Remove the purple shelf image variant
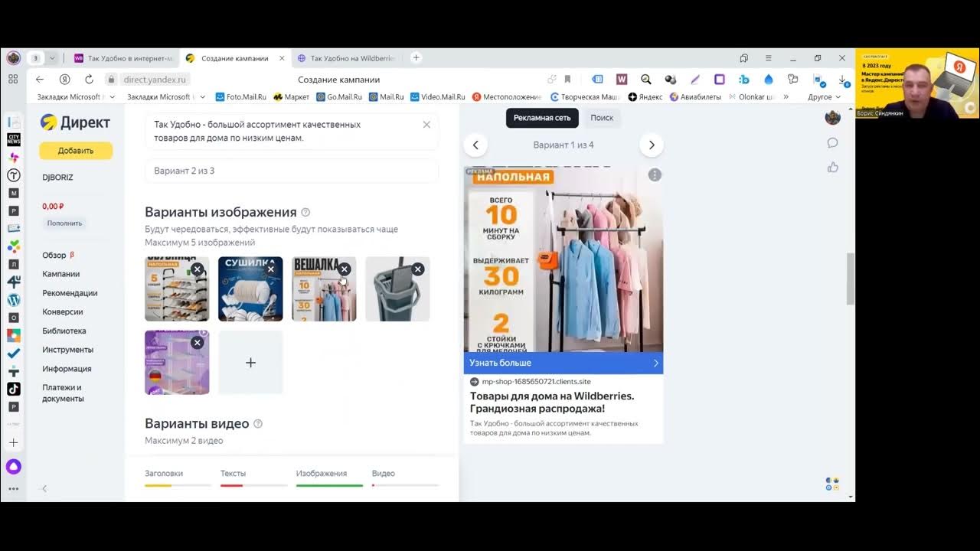Image resolution: width=980 pixels, height=551 pixels. click(197, 343)
